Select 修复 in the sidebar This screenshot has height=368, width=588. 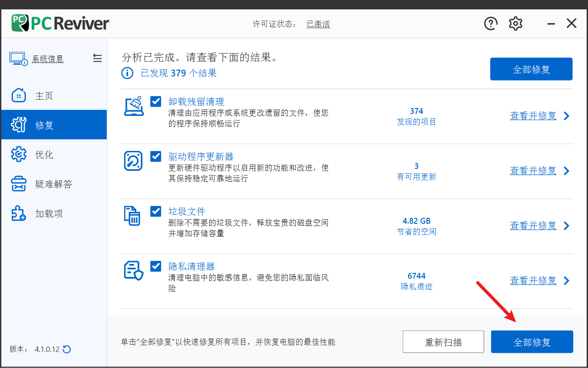click(54, 125)
